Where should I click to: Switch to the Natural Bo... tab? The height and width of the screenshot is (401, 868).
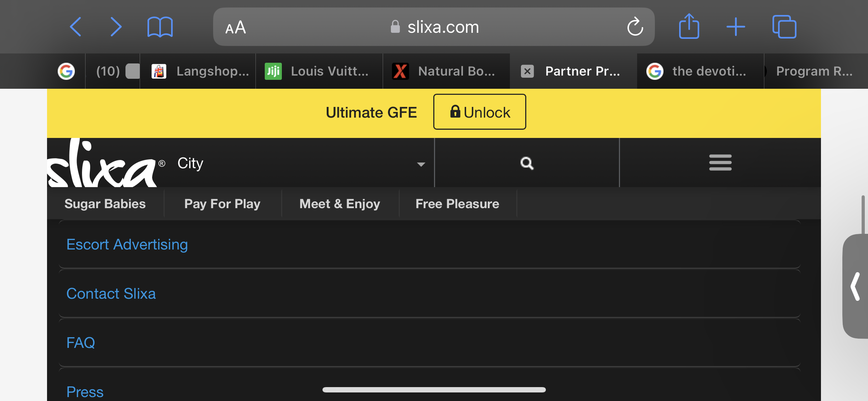(x=446, y=71)
